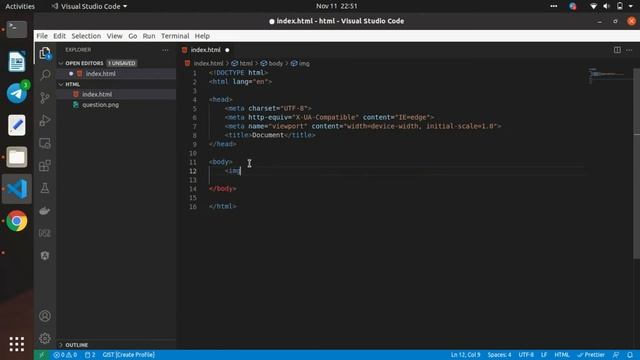The width and height of the screenshot is (640, 360).
Task: Launch Terminal from the Ubuntu dock
Action: point(17,29)
